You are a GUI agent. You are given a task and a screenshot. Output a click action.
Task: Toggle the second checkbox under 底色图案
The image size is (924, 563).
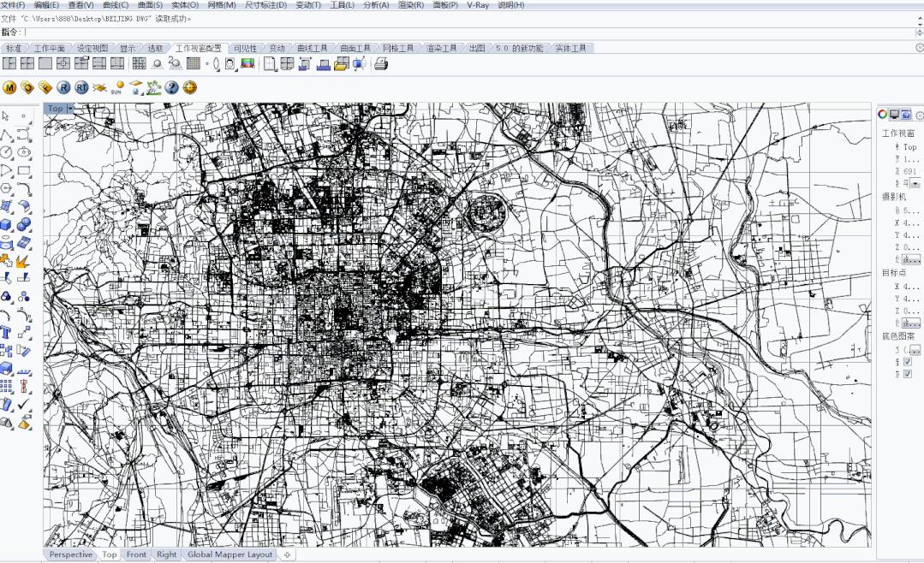(x=908, y=374)
